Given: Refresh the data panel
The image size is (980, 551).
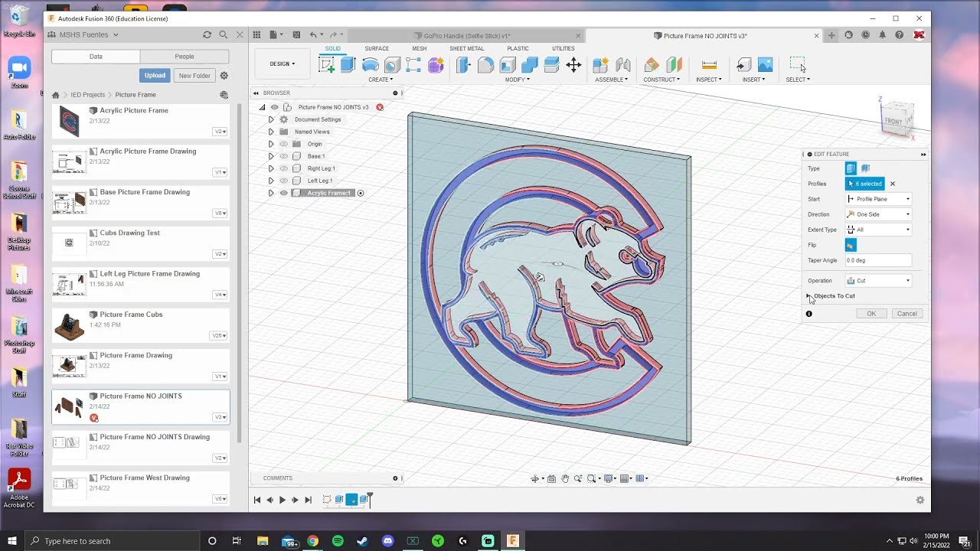Looking at the screenshot, I should [207, 34].
